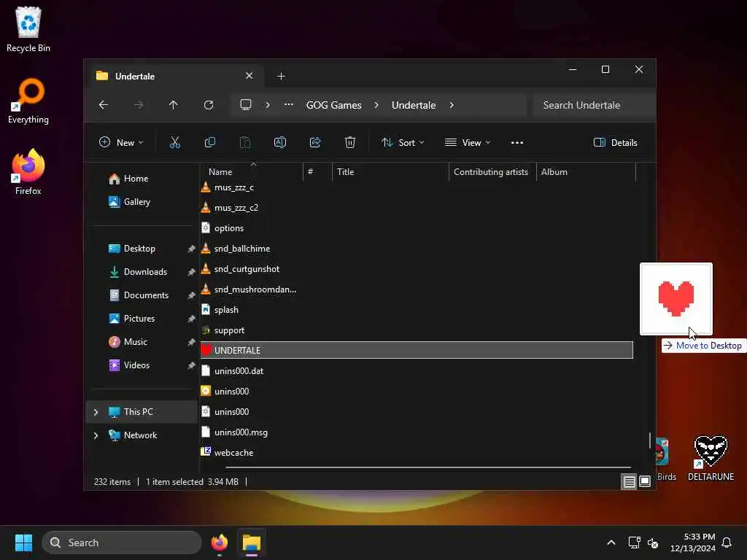Open the View dropdown
The width and height of the screenshot is (747, 560).
pos(468,142)
